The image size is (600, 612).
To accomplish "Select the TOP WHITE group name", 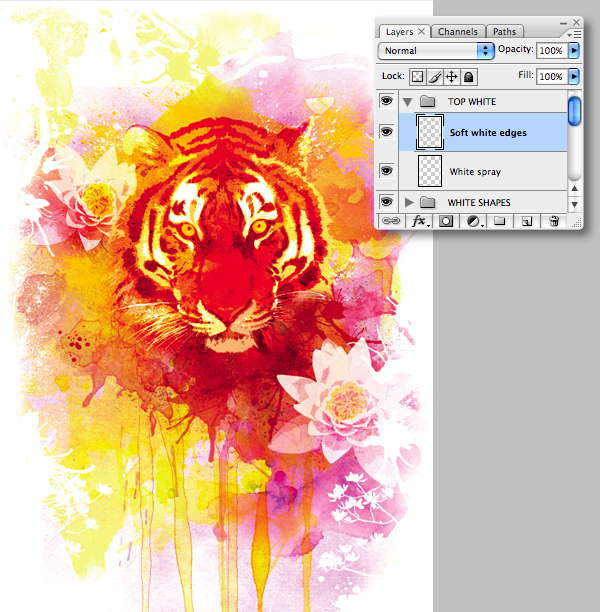I will click(472, 101).
